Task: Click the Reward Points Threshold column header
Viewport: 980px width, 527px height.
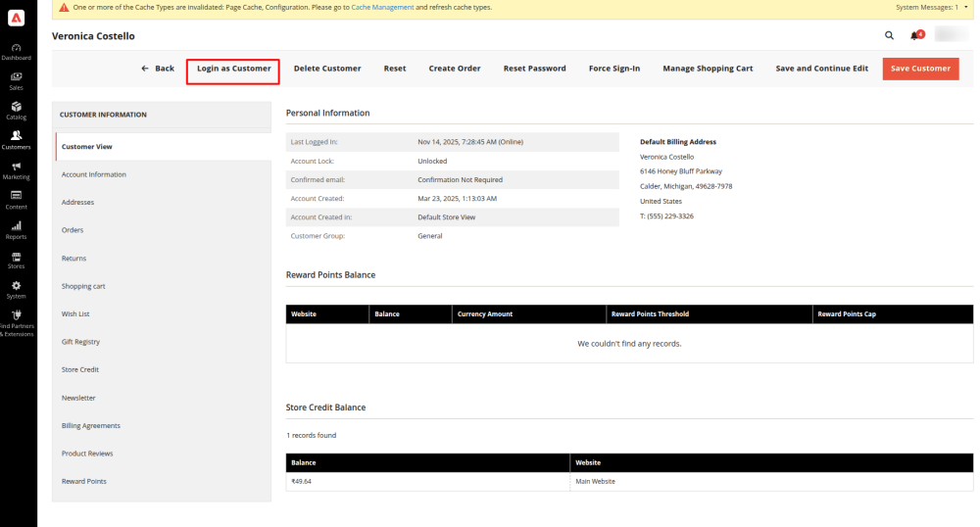Action: tap(650, 314)
